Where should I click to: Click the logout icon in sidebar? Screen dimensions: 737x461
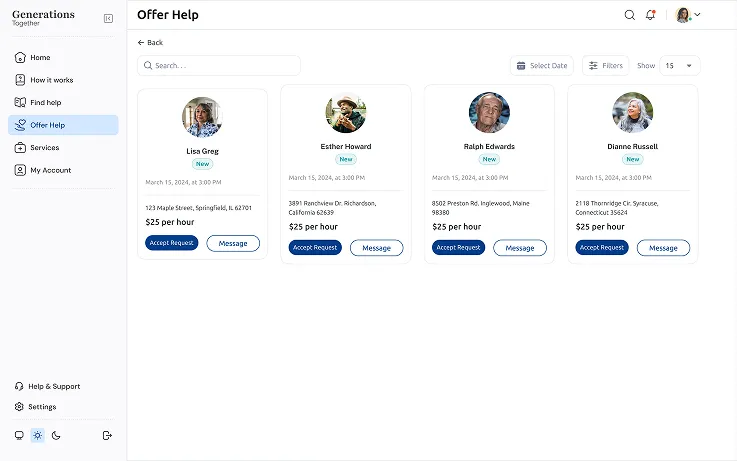(x=107, y=435)
